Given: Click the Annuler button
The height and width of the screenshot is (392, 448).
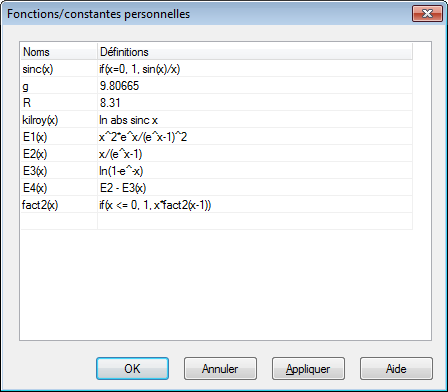Looking at the screenshot, I should pyautogui.click(x=220, y=369).
